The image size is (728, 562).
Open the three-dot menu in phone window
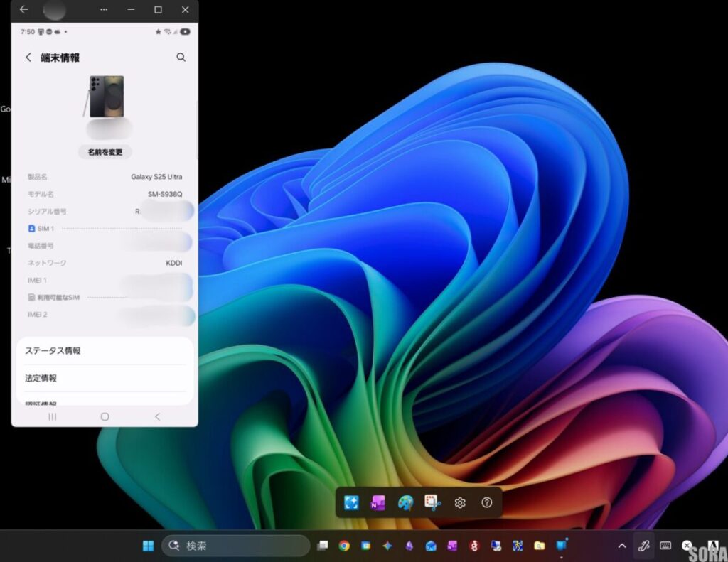click(x=104, y=10)
